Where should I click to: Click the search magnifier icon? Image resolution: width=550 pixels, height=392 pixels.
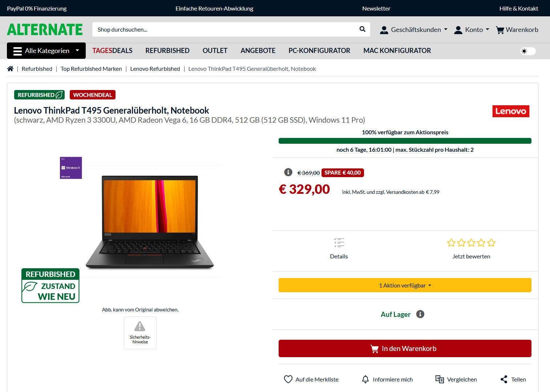pos(362,29)
